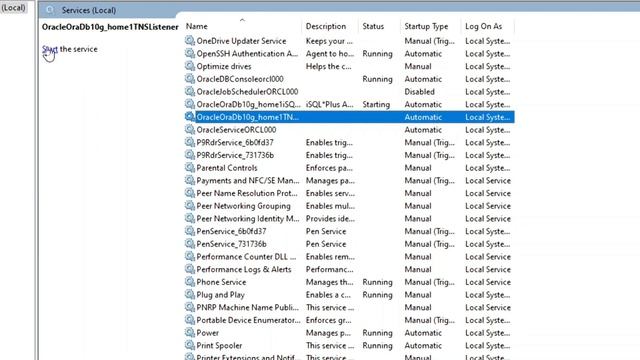Click the gear icon of Plug and Play
This screenshot has height=360, width=640.
point(189,294)
